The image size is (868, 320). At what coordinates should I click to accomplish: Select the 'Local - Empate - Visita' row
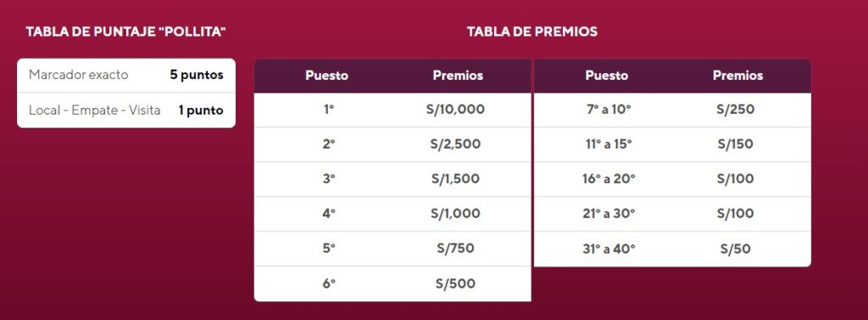(x=126, y=109)
